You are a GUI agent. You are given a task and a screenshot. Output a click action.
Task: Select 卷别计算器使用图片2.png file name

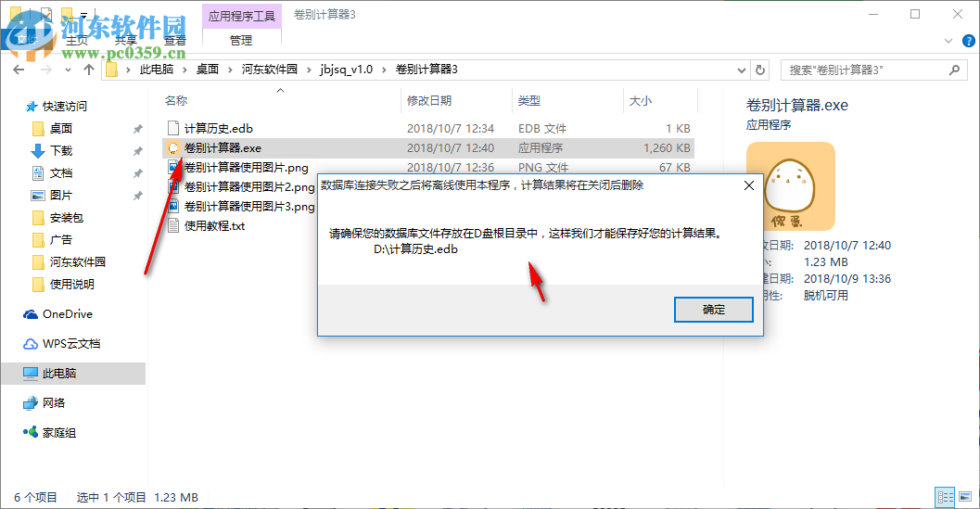click(249, 187)
